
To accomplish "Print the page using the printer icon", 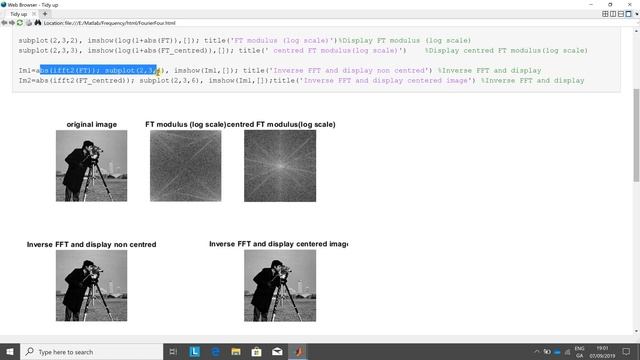I will coord(29,23).
